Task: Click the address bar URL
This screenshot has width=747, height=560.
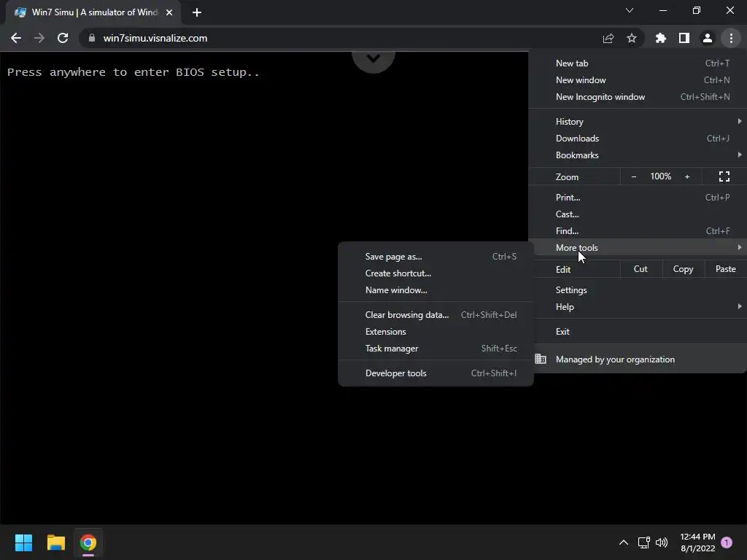Action: coord(155,38)
